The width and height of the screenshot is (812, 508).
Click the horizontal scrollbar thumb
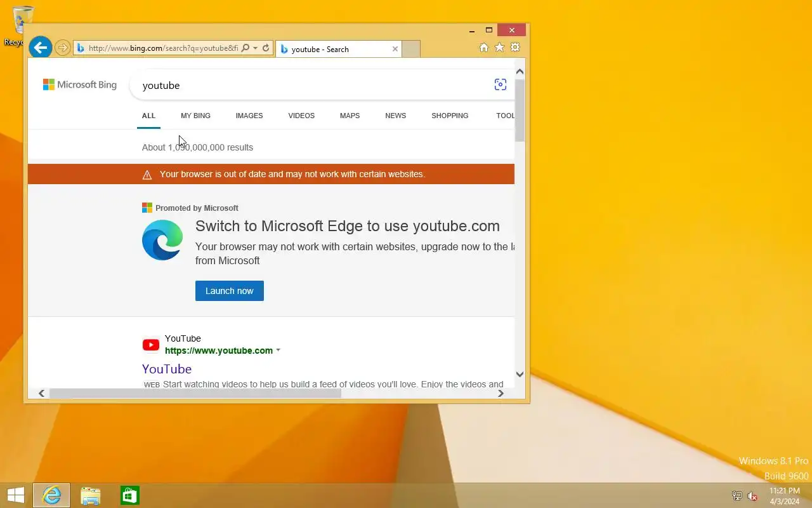pos(195,393)
